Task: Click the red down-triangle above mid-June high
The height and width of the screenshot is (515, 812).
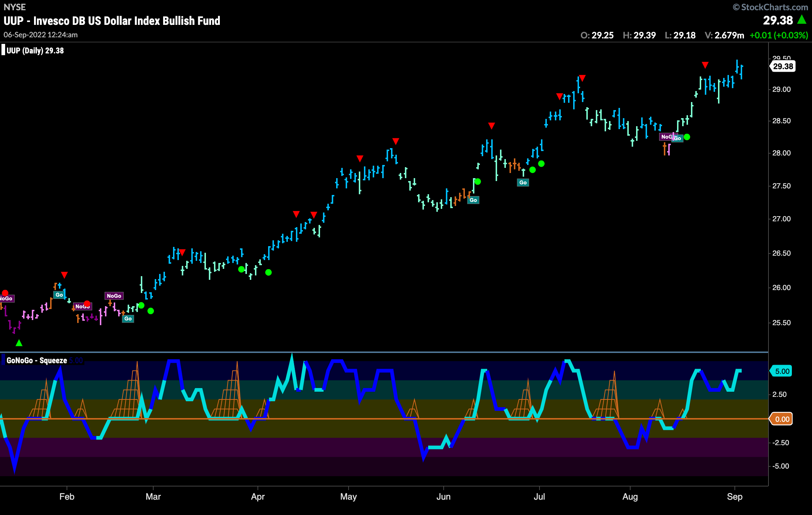Action: pyautogui.click(x=492, y=126)
